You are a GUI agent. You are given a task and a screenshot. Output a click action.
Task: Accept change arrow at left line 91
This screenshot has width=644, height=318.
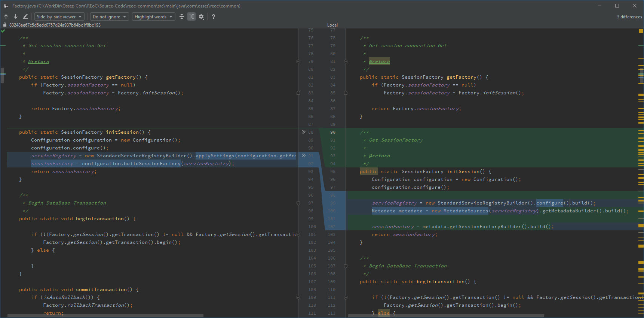(304, 155)
